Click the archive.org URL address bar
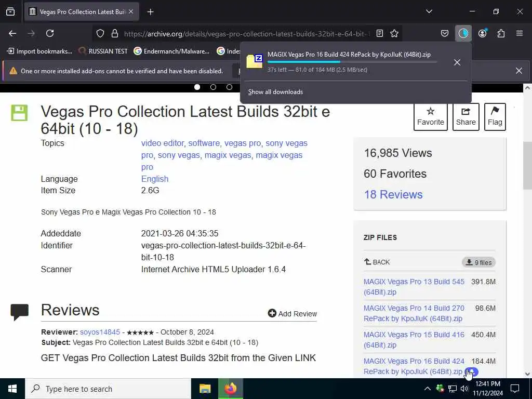The image size is (532, 399). click(246, 34)
